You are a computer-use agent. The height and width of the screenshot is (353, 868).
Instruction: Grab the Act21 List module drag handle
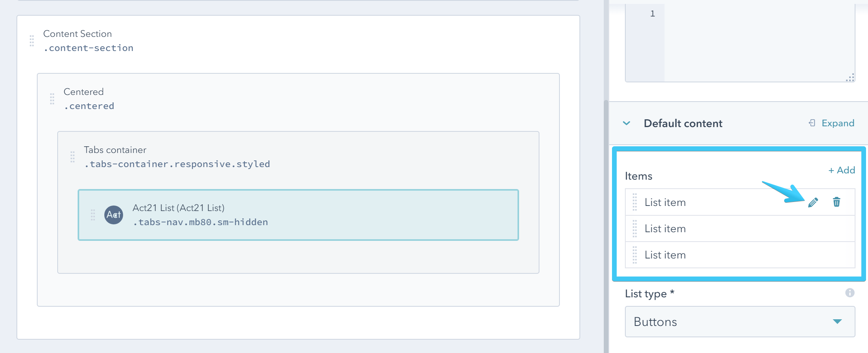[x=93, y=215]
